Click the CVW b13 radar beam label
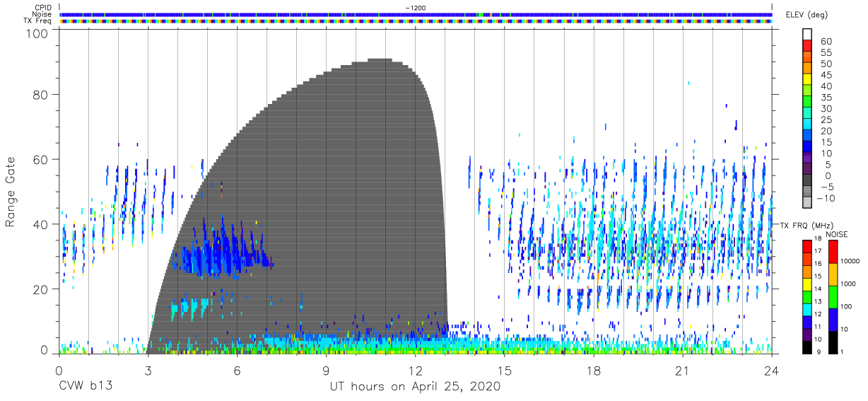The image size is (868, 401). pos(86,387)
